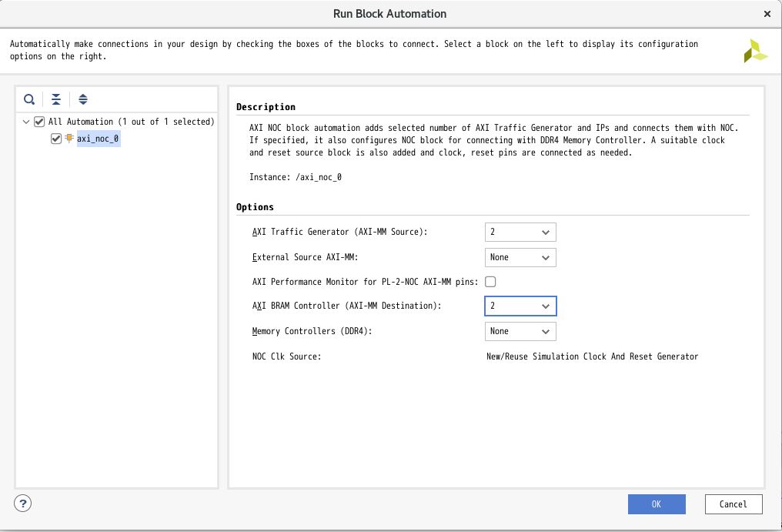Open the AXI Traffic Generator count dropdown
This screenshot has width=782, height=532.
tap(520, 232)
